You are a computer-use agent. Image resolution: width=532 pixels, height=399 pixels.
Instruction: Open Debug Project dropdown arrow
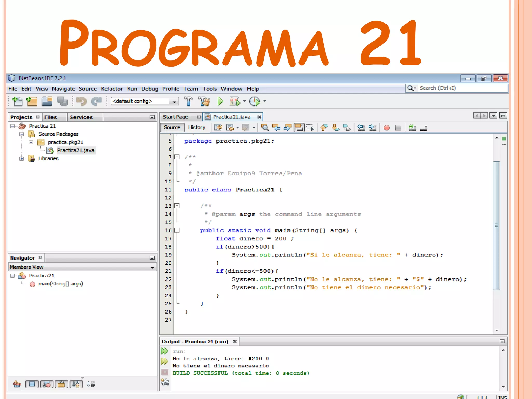pos(244,101)
